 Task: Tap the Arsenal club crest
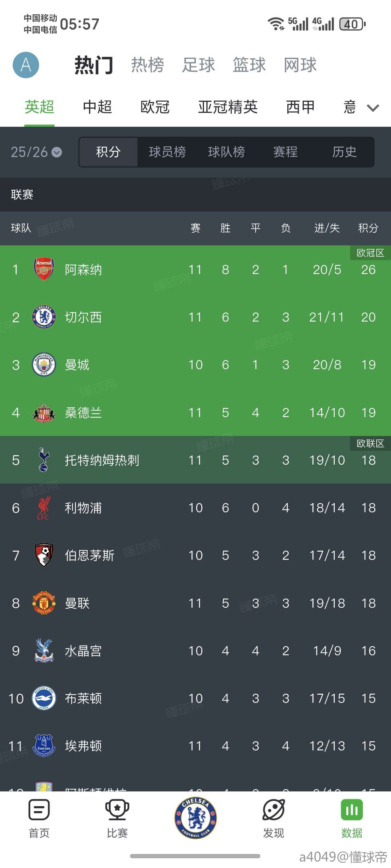(x=44, y=269)
